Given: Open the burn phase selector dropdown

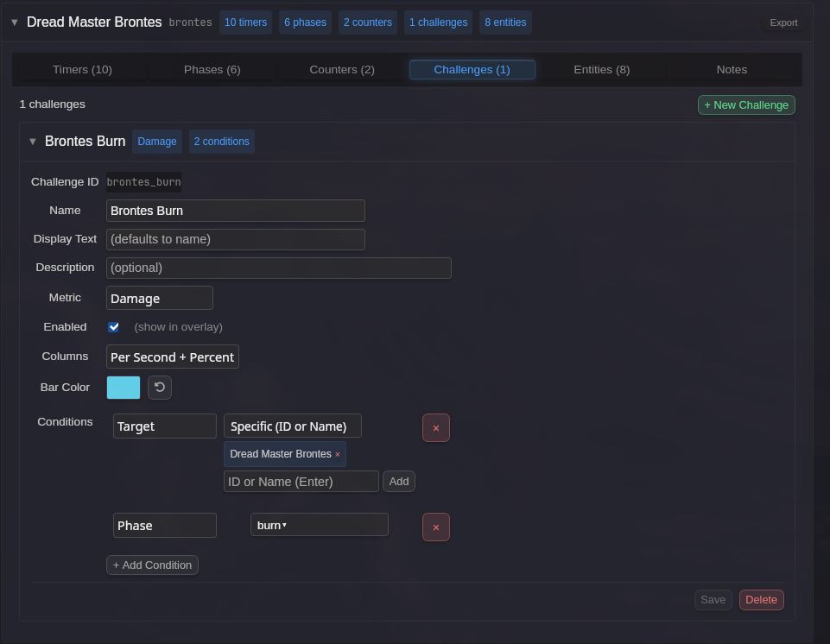Looking at the screenshot, I should click(319, 524).
